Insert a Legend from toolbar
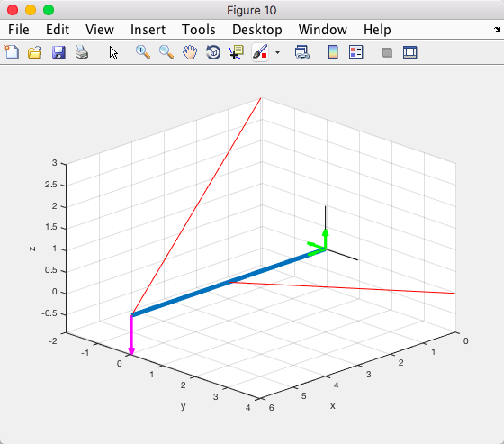504x444 pixels. pyautogui.click(x=356, y=52)
